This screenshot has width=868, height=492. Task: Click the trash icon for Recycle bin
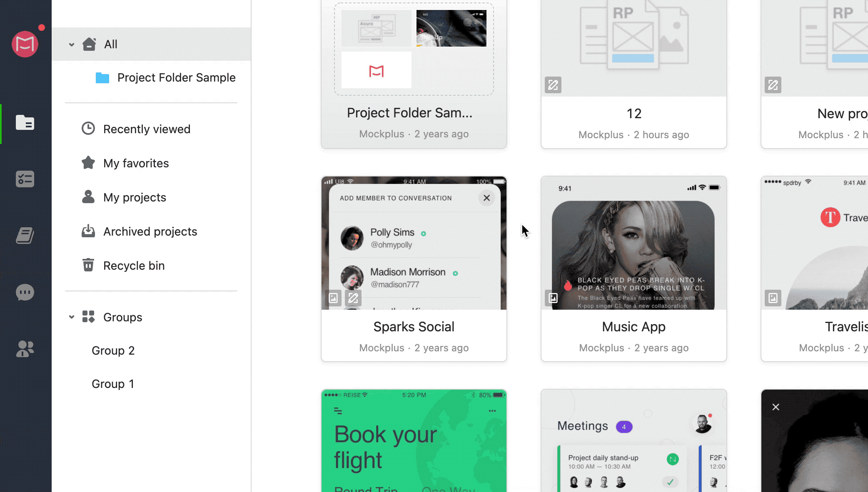tap(88, 265)
